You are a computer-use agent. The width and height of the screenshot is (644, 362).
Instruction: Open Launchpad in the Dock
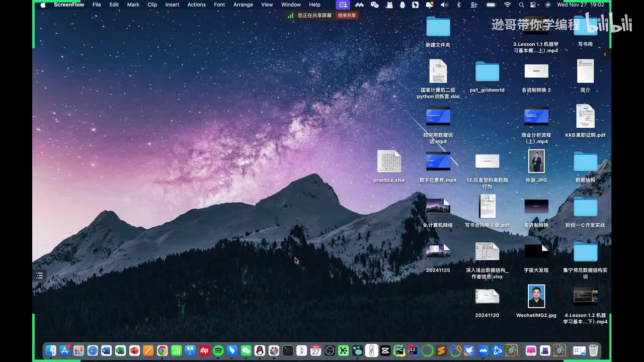[78, 350]
